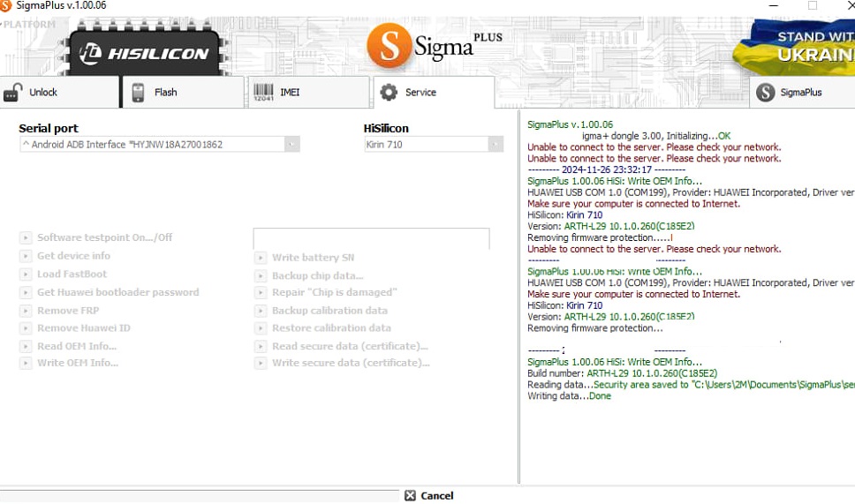This screenshot has width=855, height=504.
Task: Click Read secure data (certificate)... label
Action: pyautogui.click(x=350, y=346)
